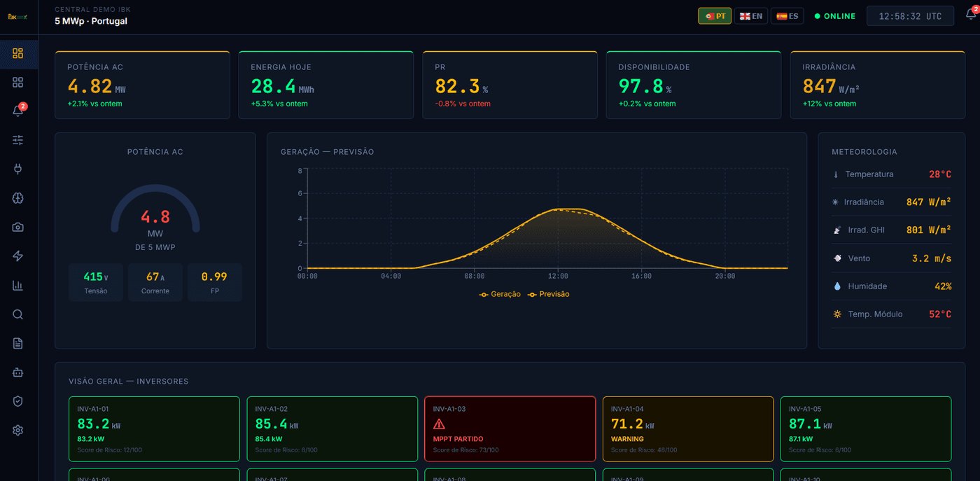Click the 28°C temperature value
980x481 pixels.
click(940, 174)
